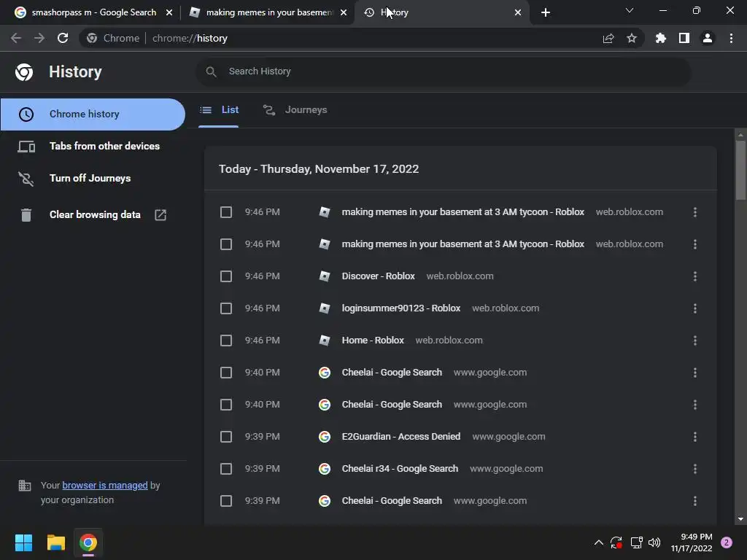Open the tab search chevron in title bar
The width and height of the screenshot is (747, 560).
click(x=630, y=10)
